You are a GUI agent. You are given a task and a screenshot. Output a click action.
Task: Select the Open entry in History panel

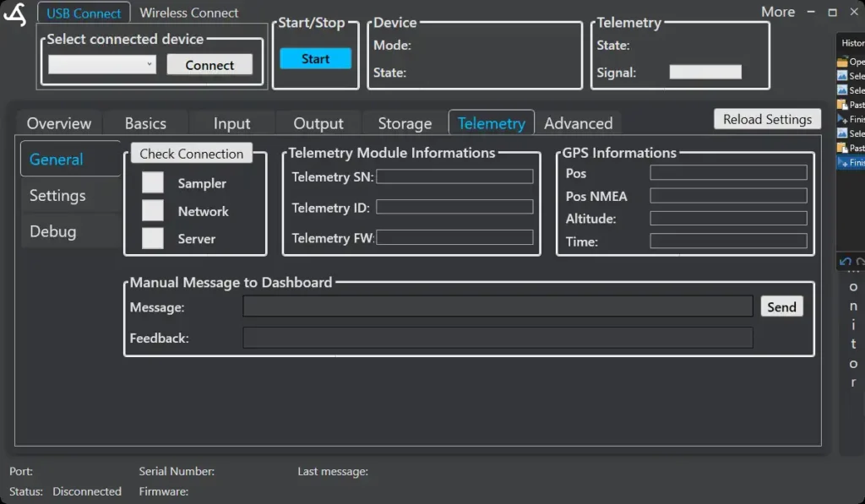click(851, 62)
